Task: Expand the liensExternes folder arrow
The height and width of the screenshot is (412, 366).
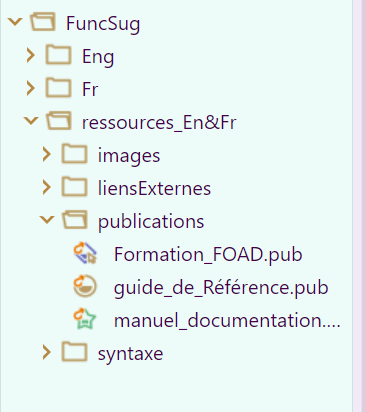Action: (47, 187)
